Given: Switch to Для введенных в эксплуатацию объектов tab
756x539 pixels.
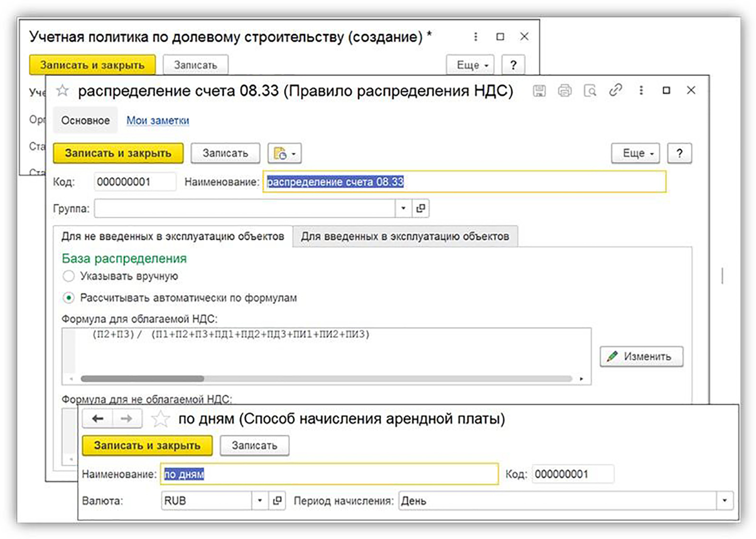Looking at the screenshot, I should coord(405,236).
